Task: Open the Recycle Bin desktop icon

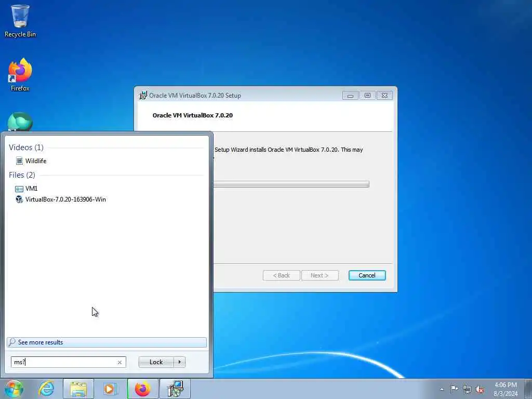Action: [x=20, y=21]
